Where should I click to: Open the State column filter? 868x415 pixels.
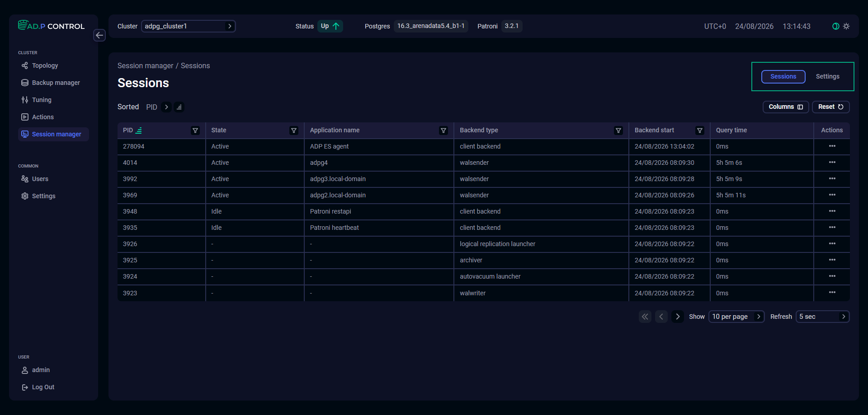(x=294, y=131)
